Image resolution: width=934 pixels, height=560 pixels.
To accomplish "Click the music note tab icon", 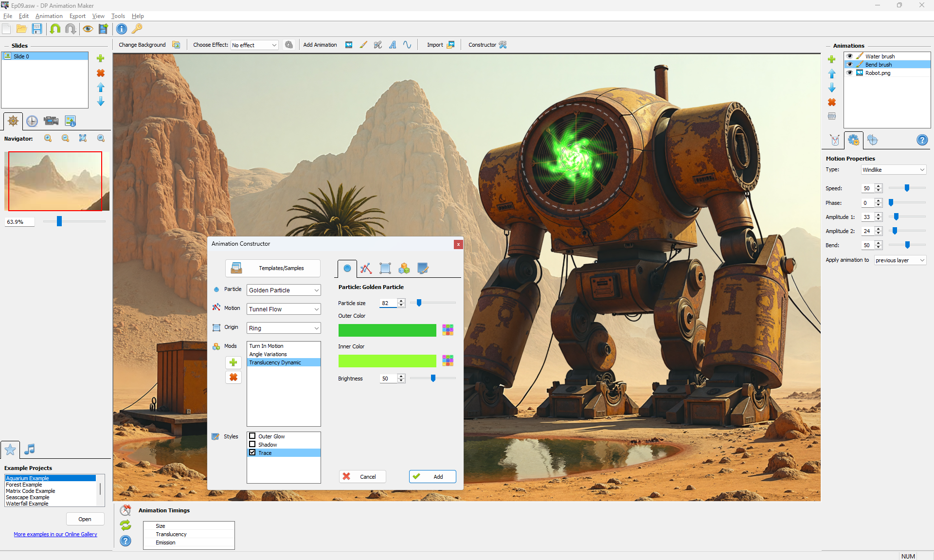I will [x=30, y=449].
